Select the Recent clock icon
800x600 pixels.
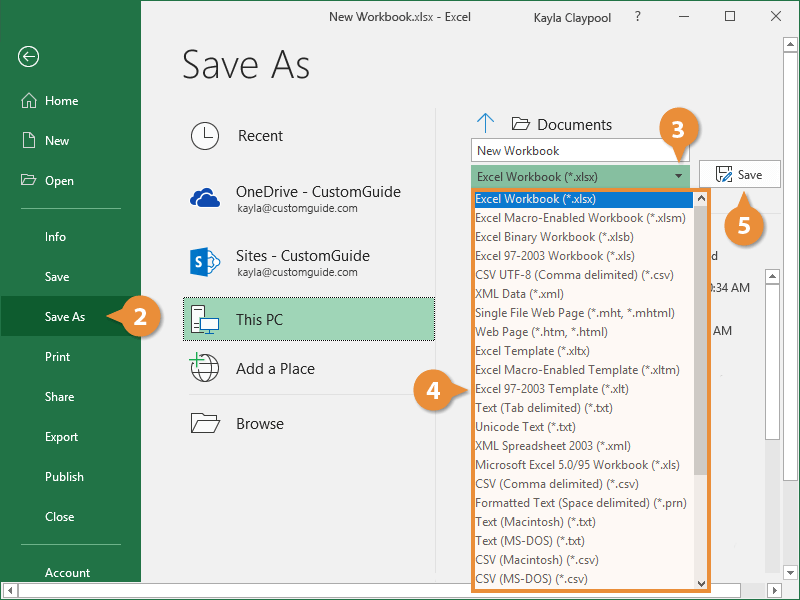pyautogui.click(x=205, y=135)
